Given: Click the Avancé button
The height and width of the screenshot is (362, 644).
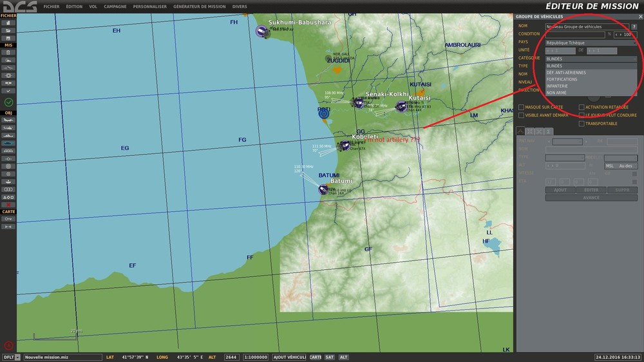Looking at the screenshot, I should 591,198.
